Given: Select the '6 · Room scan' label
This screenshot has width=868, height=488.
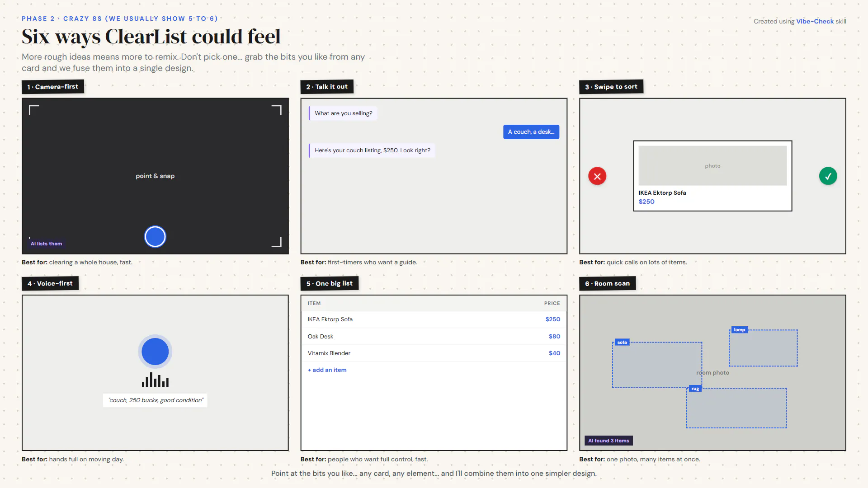Looking at the screenshot, I should point(608,283).
